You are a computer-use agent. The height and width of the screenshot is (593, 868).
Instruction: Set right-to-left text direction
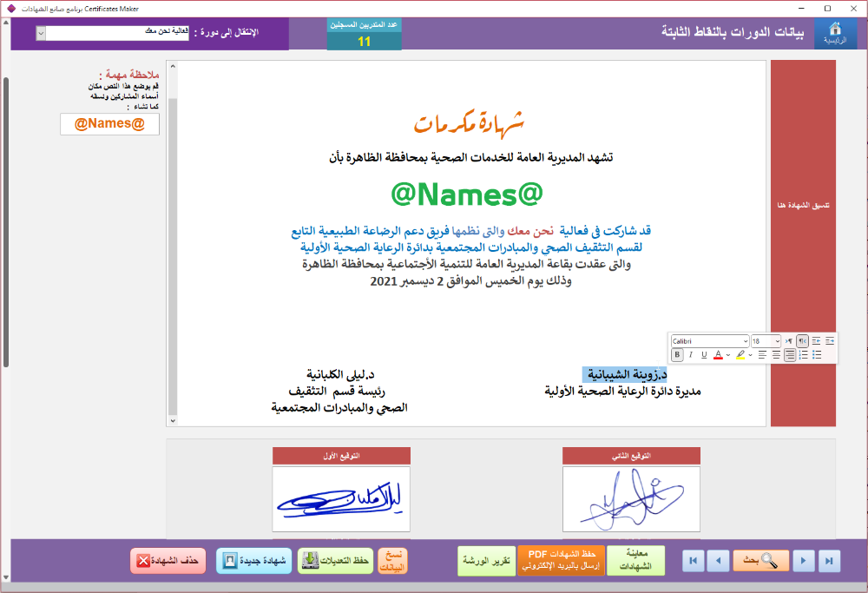tap(802, 341)
